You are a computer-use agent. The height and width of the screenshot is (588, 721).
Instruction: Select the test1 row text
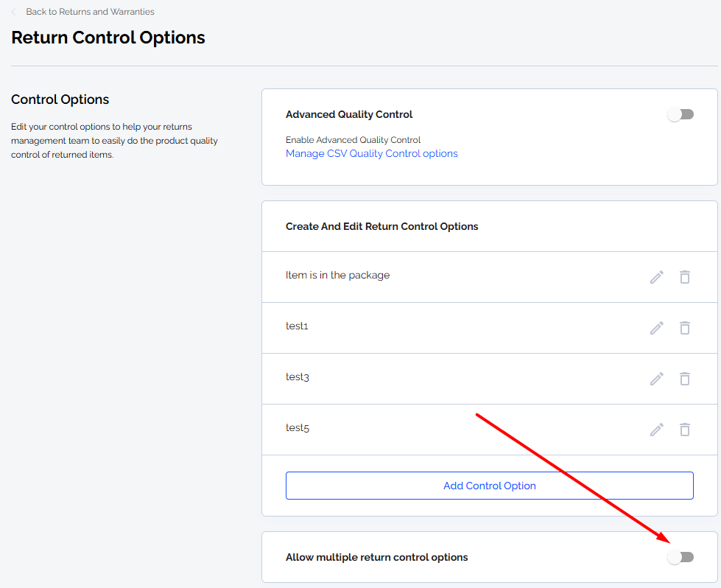click(x=297, y=326)
